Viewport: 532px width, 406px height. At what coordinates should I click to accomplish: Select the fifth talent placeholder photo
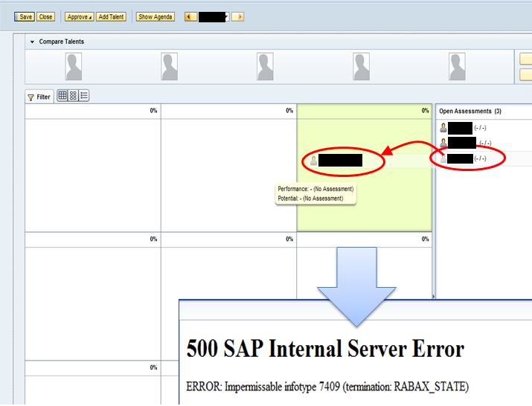pyautogui.click(x=457, y=66)
